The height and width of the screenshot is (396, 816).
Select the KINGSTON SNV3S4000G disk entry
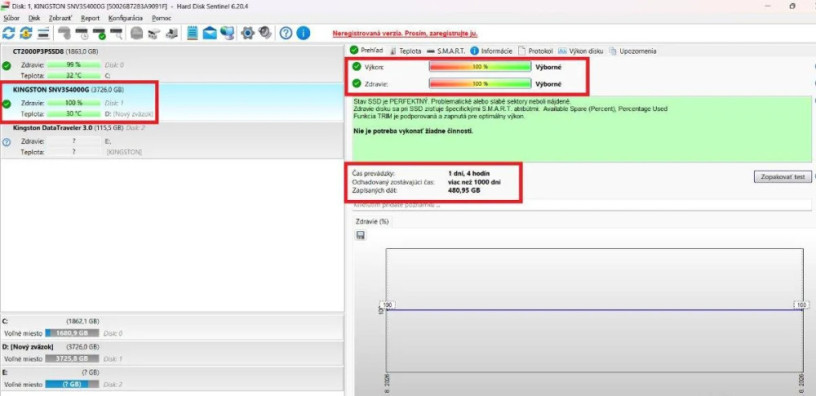[172, 102]
